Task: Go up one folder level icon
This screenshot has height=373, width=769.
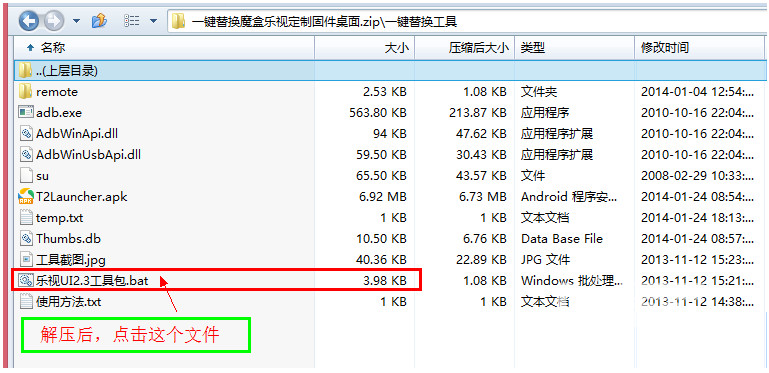Action: click(x=99, y=21)
